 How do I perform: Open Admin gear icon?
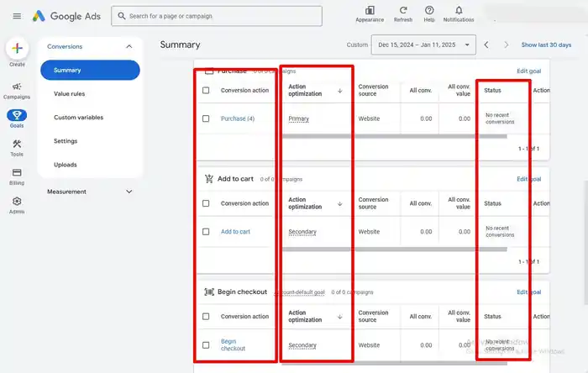click(17, 202)
